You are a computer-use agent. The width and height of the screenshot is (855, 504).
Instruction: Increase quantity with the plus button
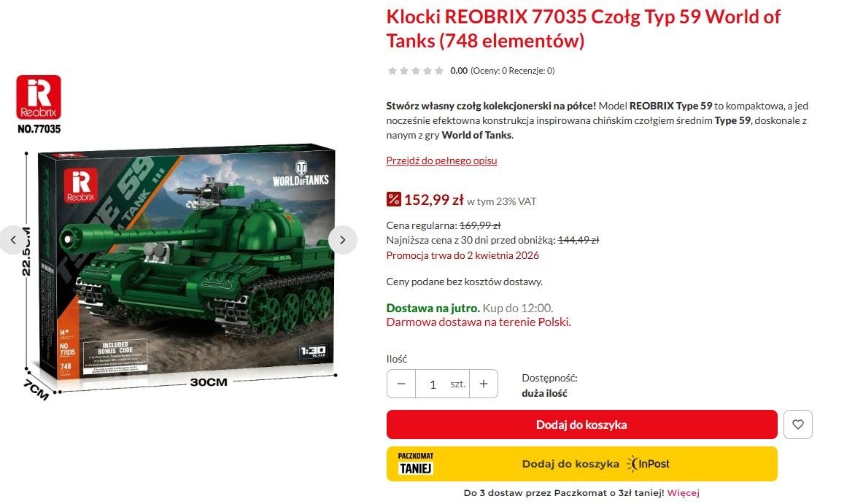tap(484, 384)
